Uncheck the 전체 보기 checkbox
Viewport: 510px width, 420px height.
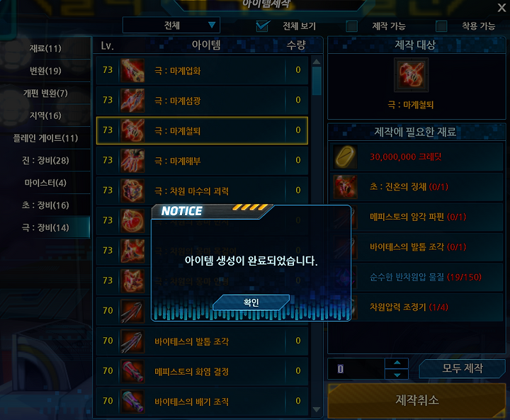click(x=262, y=26)
